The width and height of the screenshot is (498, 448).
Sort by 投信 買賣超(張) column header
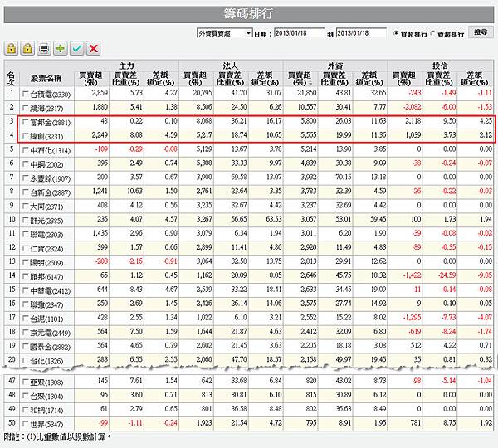(x=404, y=79)
